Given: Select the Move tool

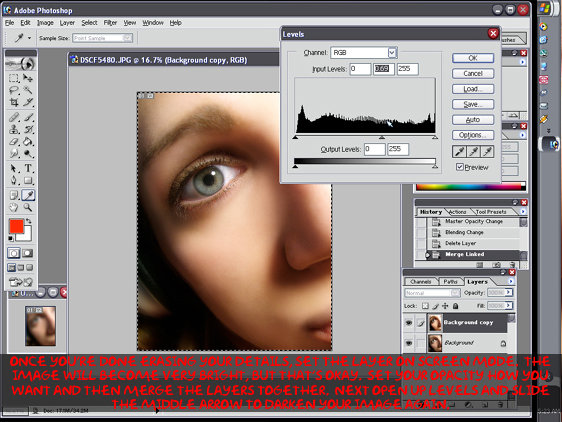Looking at the screenshot, I should tap(28, 78).
